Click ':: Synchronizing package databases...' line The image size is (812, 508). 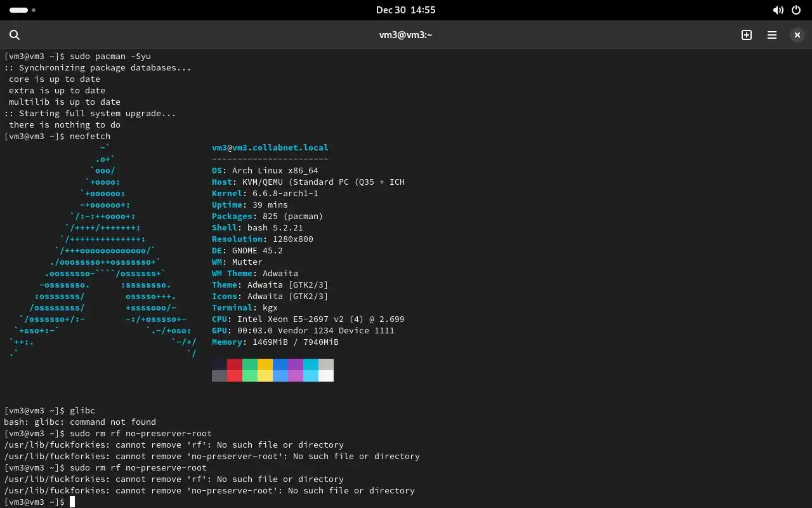98,68
